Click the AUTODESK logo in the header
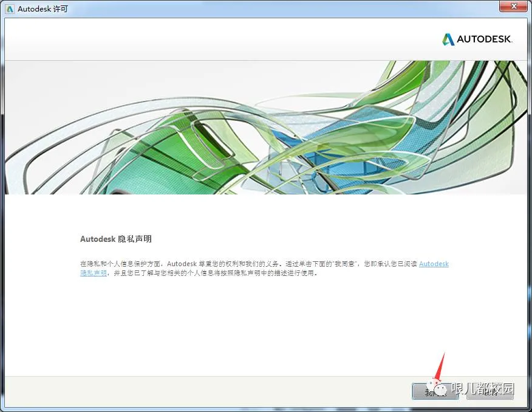Image resolution: width=532 pixels, height=412 pixels. pos(477,39)
